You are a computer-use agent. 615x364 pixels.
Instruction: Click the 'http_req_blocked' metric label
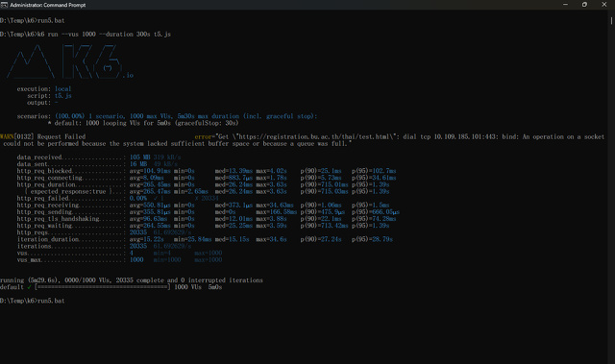pyautogui.click(x=44, y=171)
